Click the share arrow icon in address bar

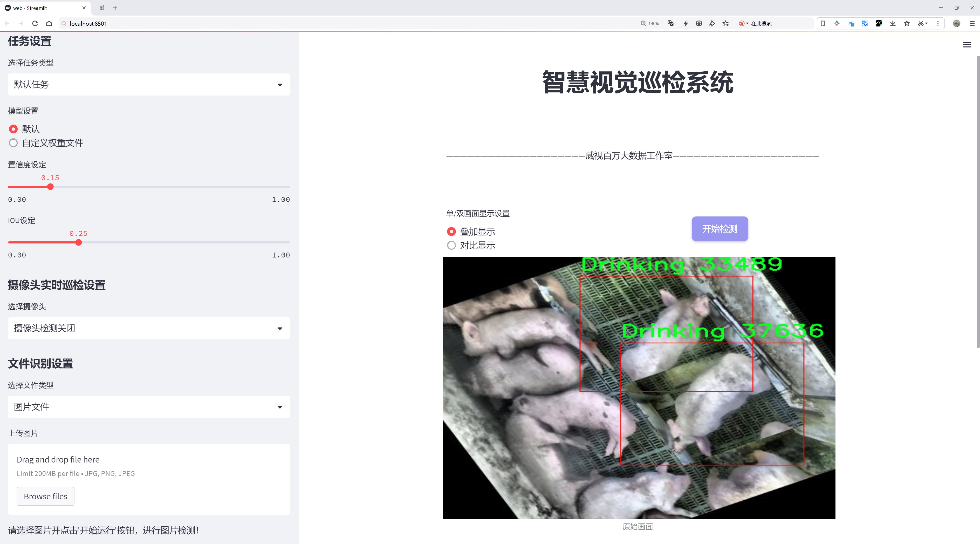(x=712, y=23)
